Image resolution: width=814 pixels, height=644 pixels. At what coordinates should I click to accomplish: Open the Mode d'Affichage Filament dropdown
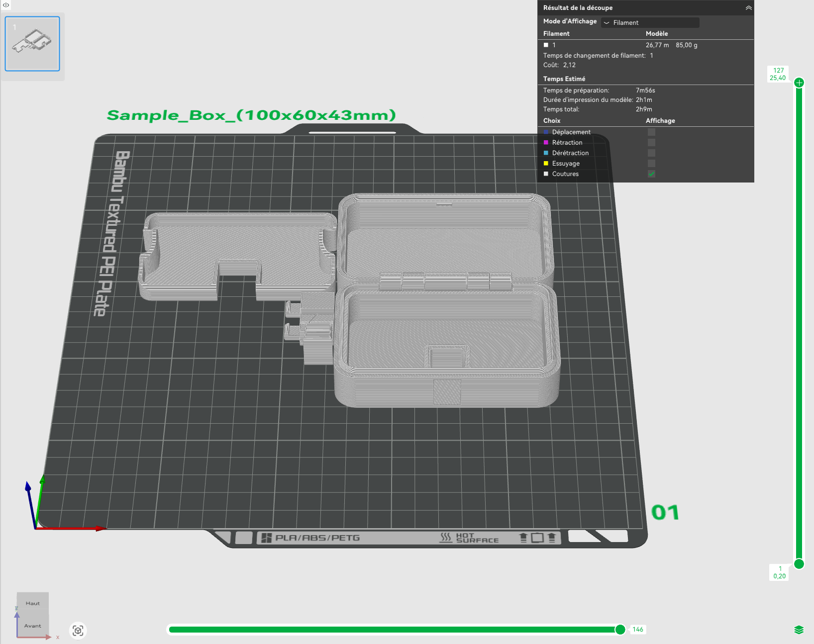(x=650, y=22)
